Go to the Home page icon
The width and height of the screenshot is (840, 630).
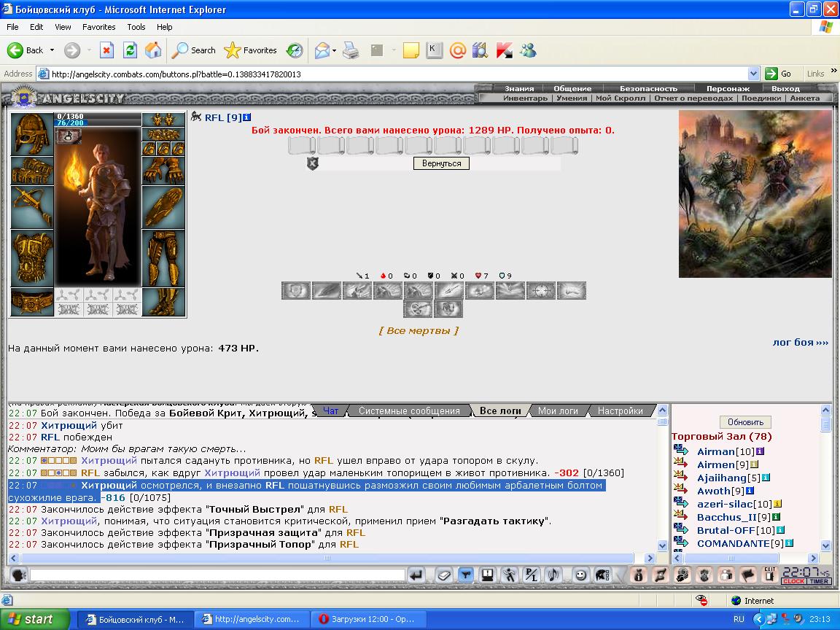click(153, 50)
